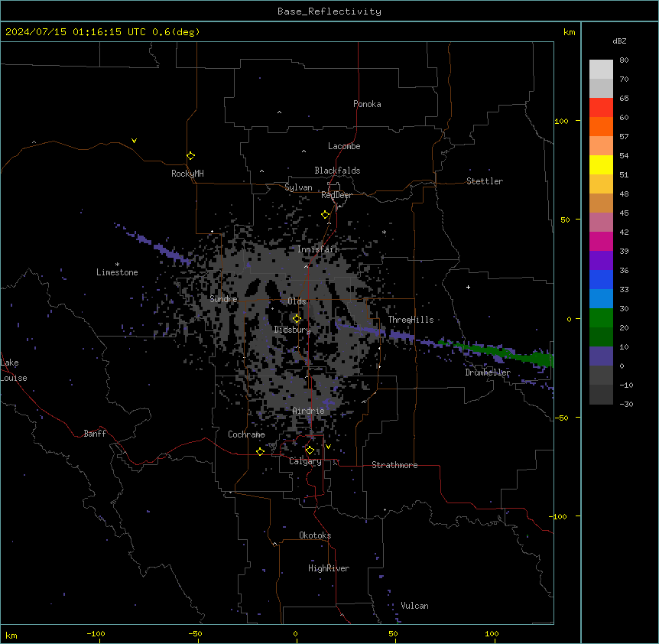Select the white asterisk above Limestone

(117, 265)
